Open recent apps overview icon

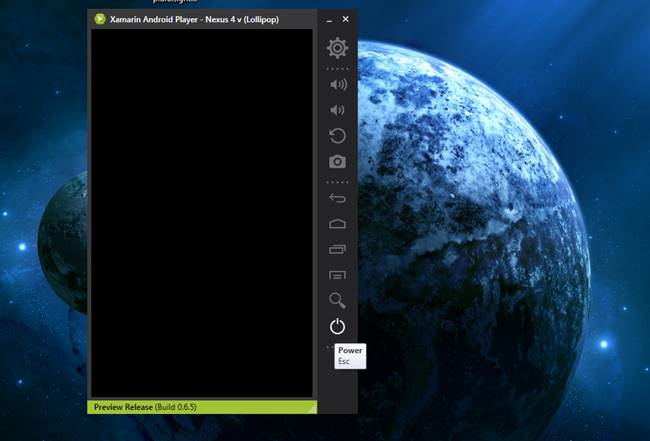[x=337, y=249]
